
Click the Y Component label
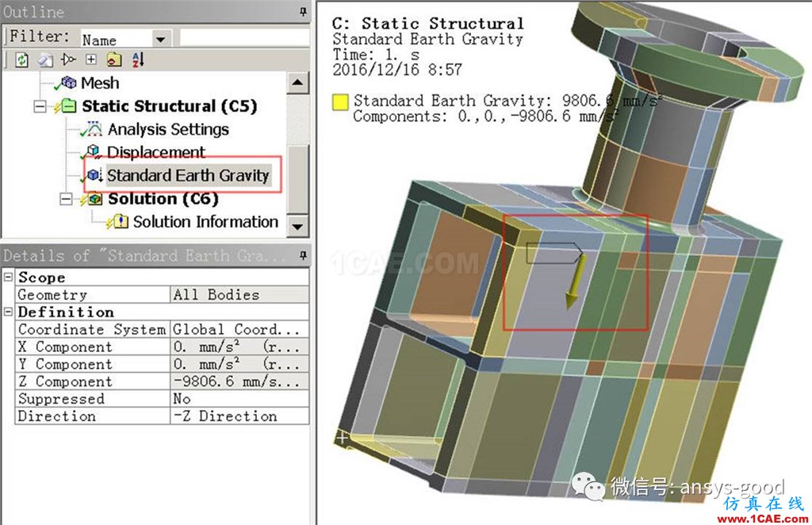tap(65, 364)
